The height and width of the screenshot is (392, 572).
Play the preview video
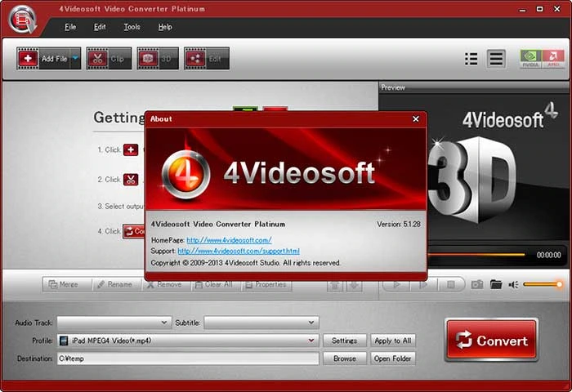click(x=397, y=284)
